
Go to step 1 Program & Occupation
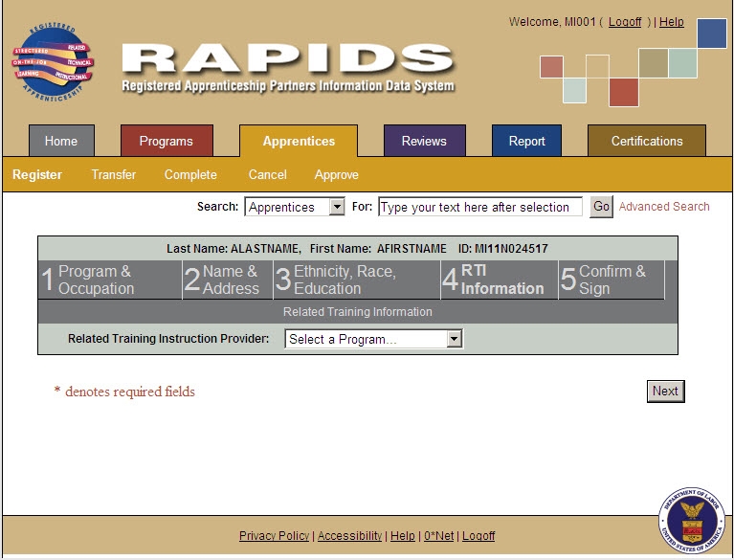[110, 280]
